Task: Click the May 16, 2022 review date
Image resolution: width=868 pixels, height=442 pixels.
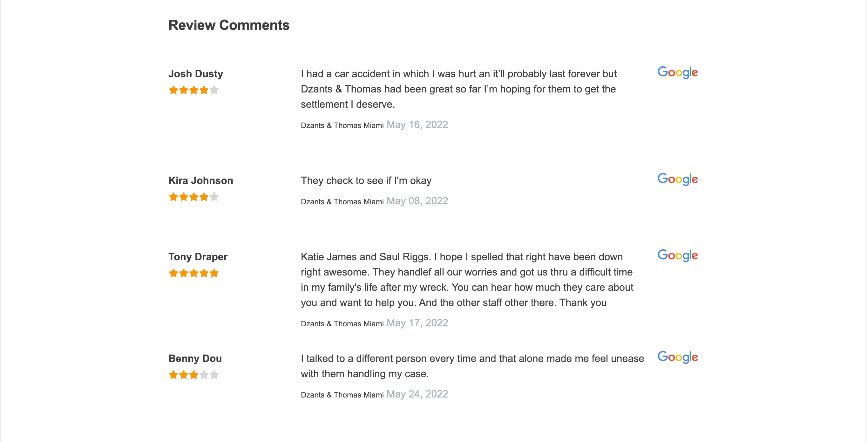Action: click(x=417, y=125)
